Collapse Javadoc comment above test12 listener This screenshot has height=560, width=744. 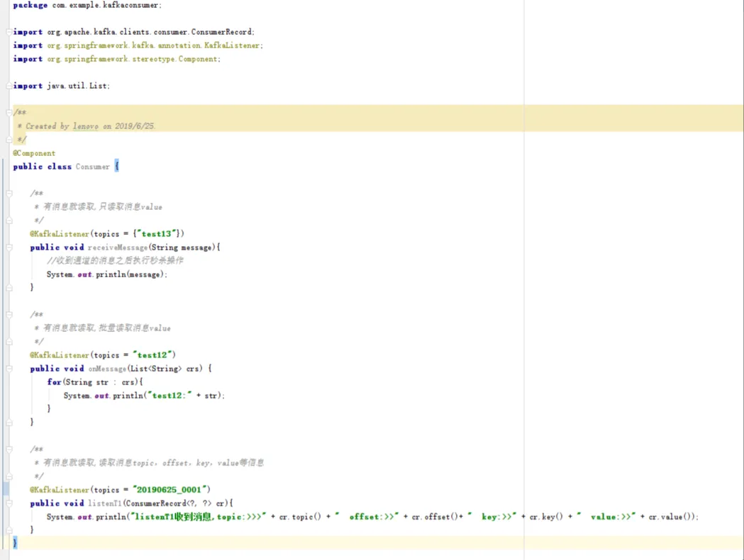pyautogui.click(x=9, y=314)
